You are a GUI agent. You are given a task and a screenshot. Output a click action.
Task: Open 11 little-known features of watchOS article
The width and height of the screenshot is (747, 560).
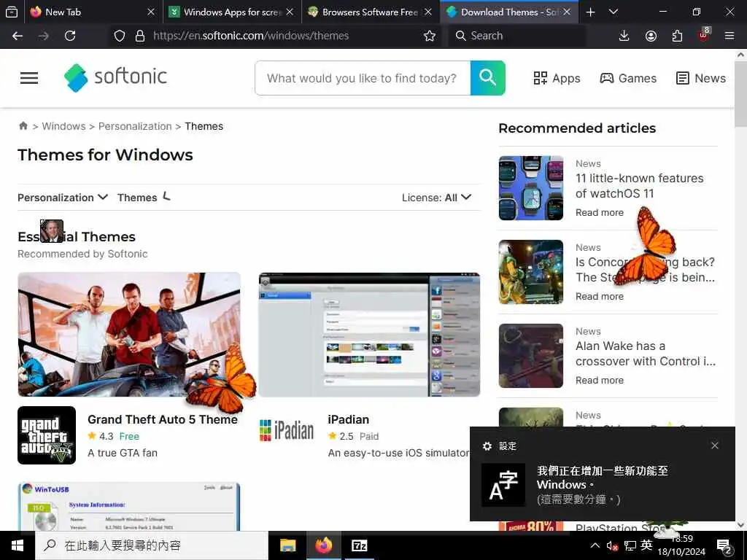coord(639,186)
